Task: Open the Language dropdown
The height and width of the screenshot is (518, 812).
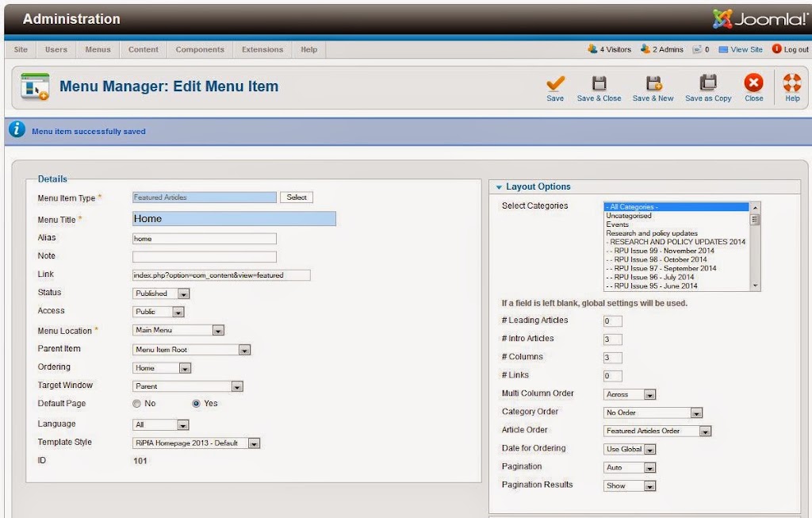Action: click(160, 424)
